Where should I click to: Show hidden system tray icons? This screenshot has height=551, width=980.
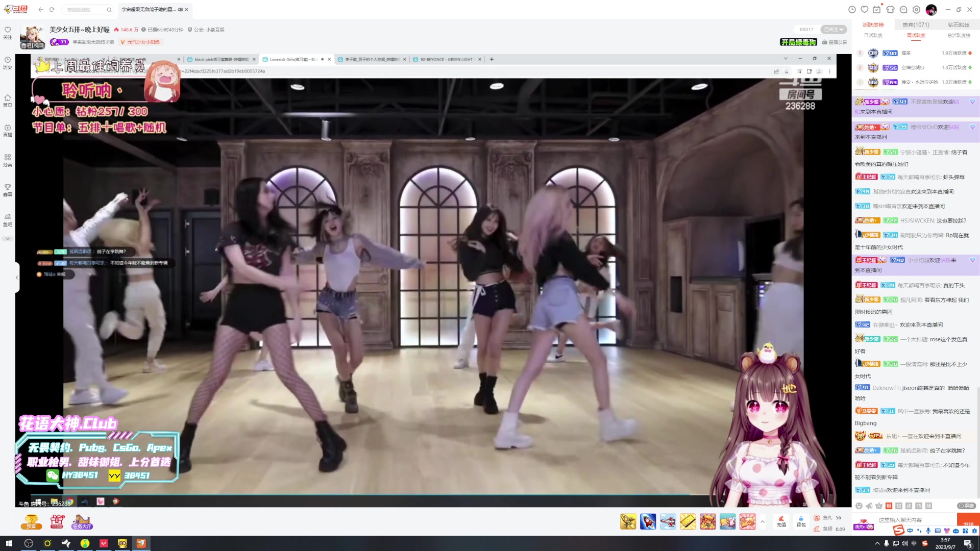pos(877,543)
